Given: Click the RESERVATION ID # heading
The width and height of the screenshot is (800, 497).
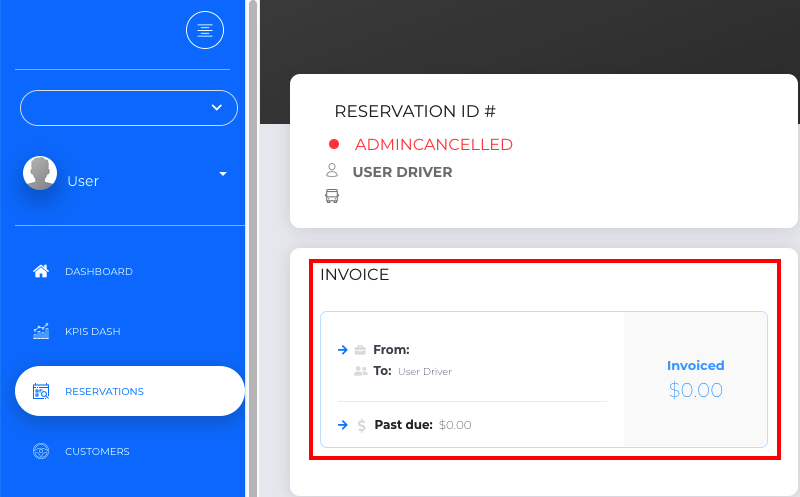Looking at the screenshot, I should [415, 111].
